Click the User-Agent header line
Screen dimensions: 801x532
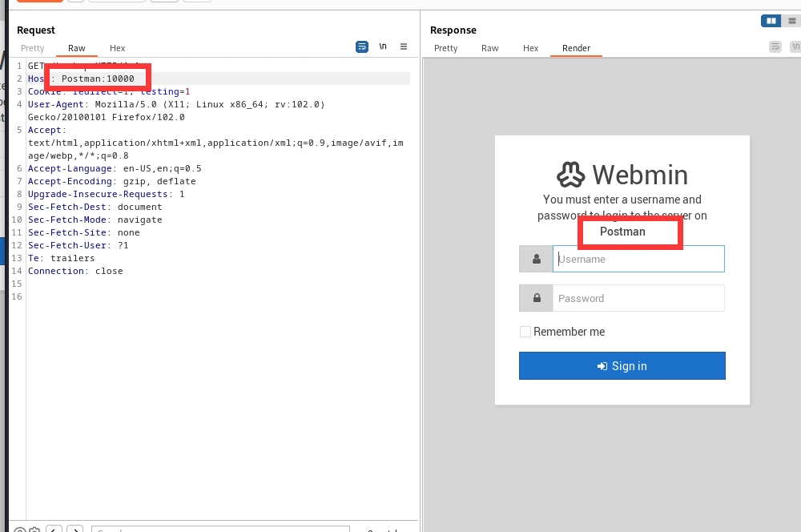point(176,111)
